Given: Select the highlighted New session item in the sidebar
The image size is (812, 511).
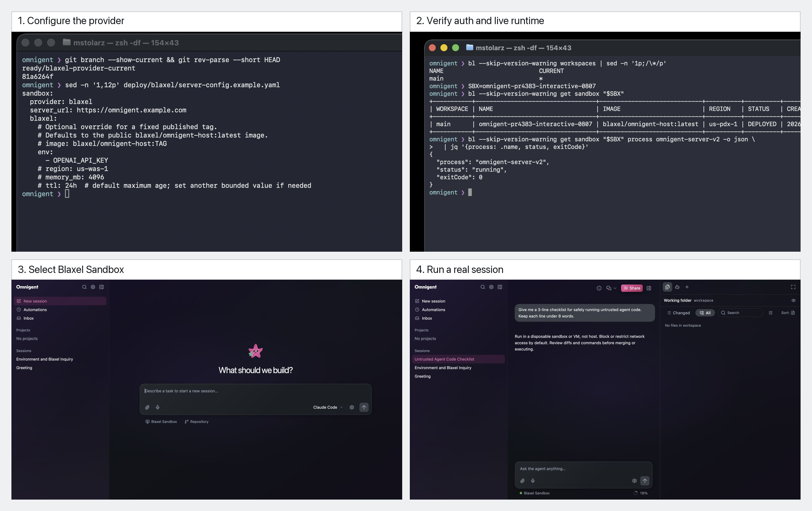Looking at the screenshot, I should 60,301.
